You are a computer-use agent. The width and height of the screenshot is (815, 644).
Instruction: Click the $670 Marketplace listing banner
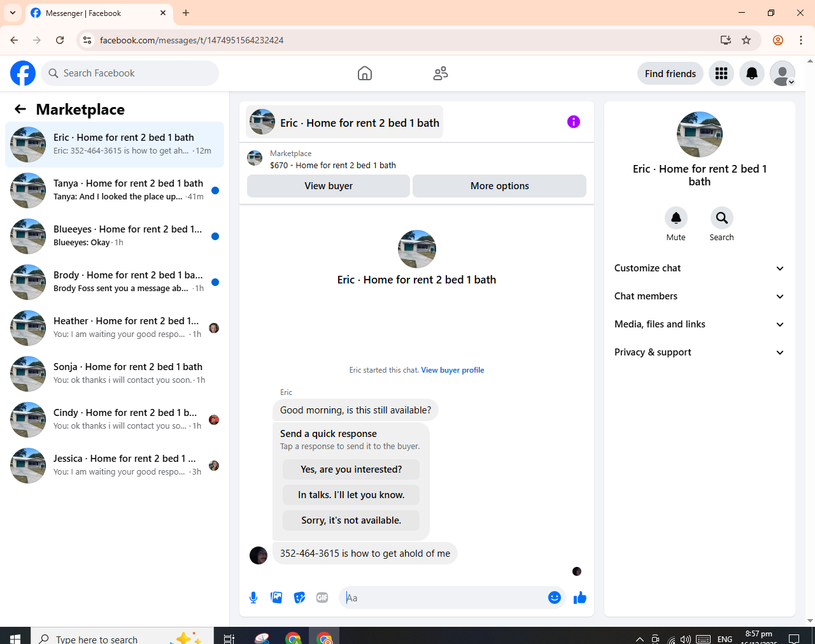pos(416,159)
